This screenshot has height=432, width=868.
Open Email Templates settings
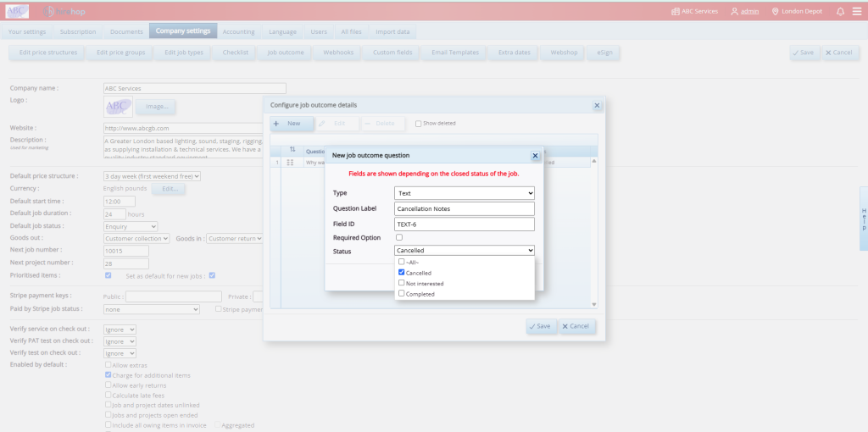point(455,53)
